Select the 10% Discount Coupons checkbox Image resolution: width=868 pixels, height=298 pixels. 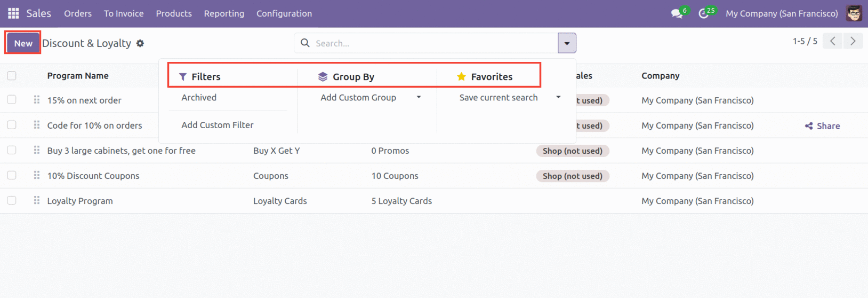tap(12, 176)
